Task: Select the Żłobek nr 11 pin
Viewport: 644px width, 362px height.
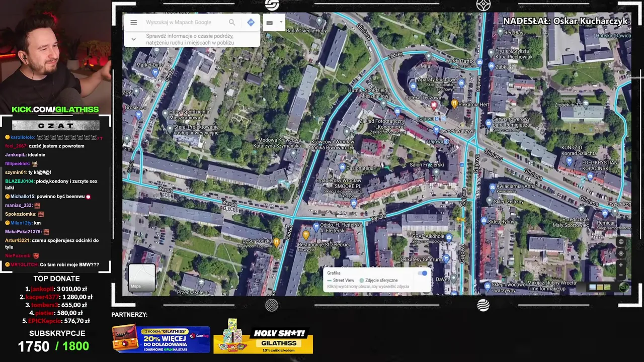Action: [x=585, y=104]
